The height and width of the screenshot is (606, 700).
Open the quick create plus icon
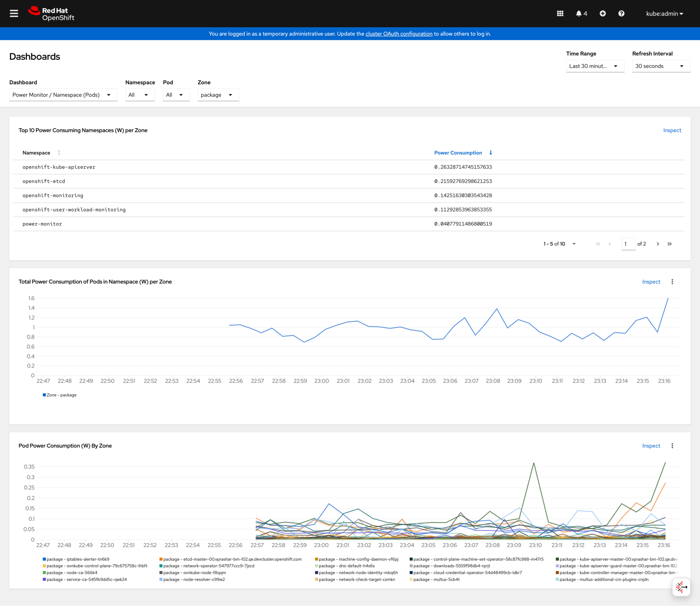click(x=603, y=13)
